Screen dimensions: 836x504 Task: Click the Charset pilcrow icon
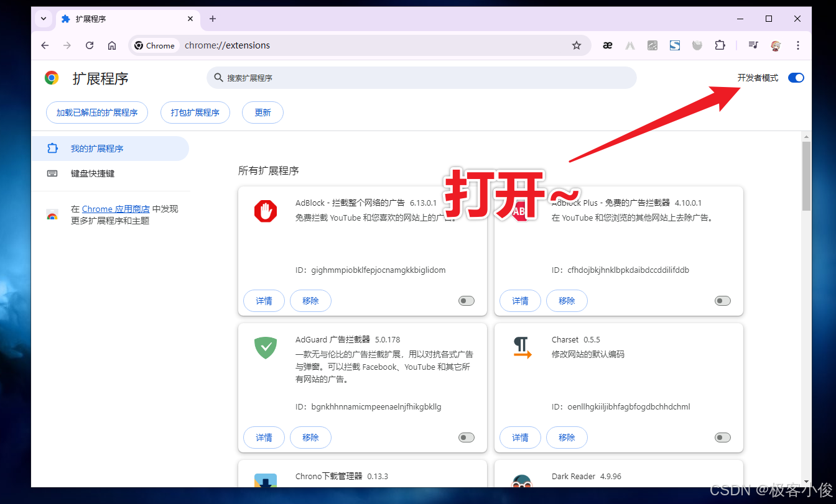pos(522,347)
